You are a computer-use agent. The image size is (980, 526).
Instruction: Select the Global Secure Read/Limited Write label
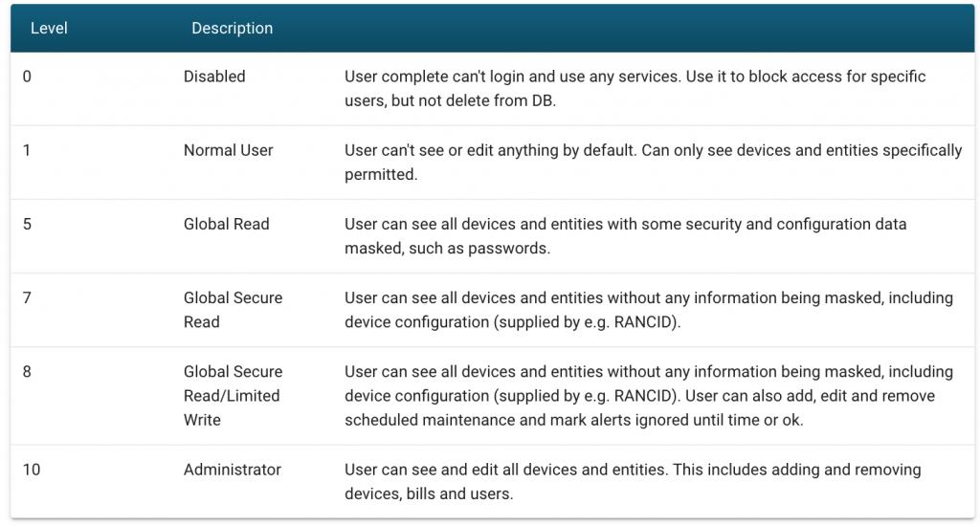tap(233, 395)
